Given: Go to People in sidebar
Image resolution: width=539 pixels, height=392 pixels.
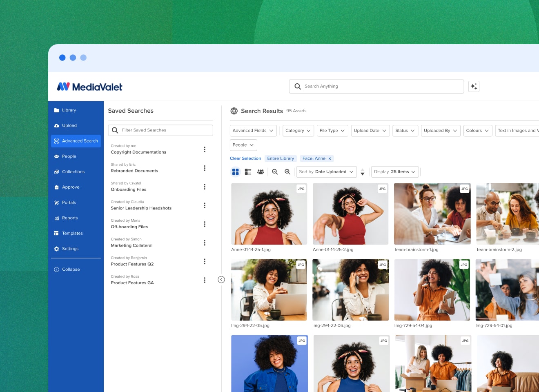Looking at the screenshot, I should click(76, 156).
